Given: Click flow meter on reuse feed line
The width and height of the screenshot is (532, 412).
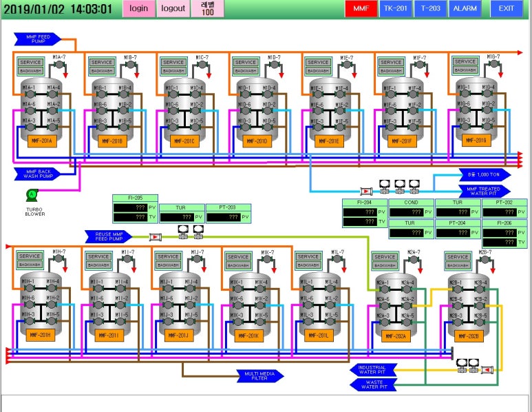Looking at the screenshot, I should coord(156,237).
